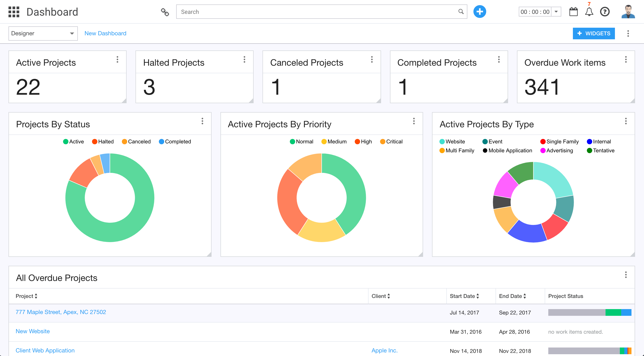Expand the Designer dashboard dropdown

point(43,34)
